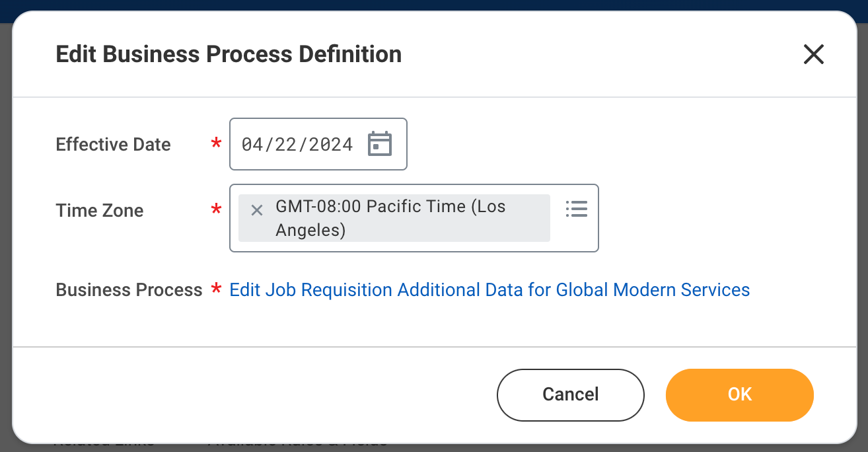Click required asterisk beside Effective Date
The width and height of the screenshot is (868, 452).
tap(216, 145)
